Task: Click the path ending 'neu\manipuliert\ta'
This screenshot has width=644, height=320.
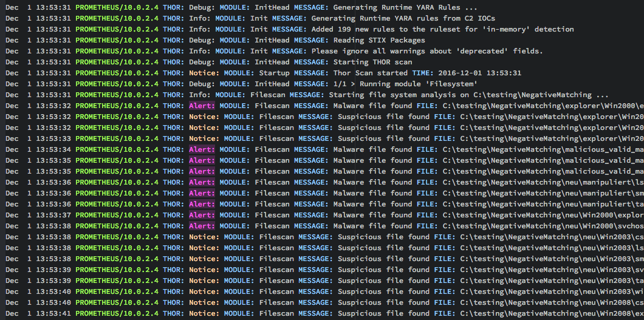Action: pos(543,204)
